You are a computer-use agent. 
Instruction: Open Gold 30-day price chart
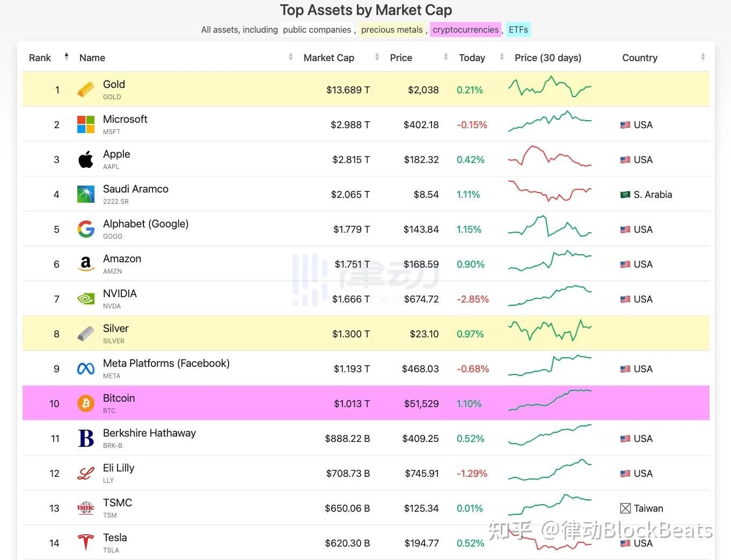550,86
